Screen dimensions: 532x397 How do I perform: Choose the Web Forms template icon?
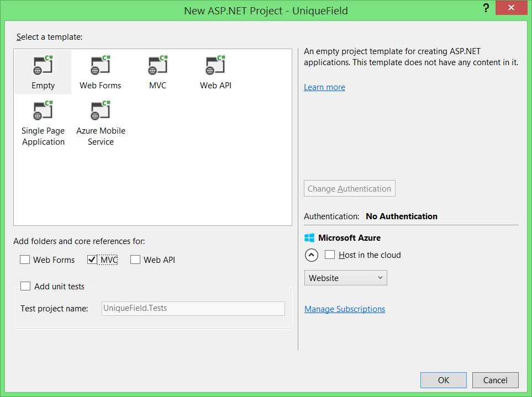point(100,66)
